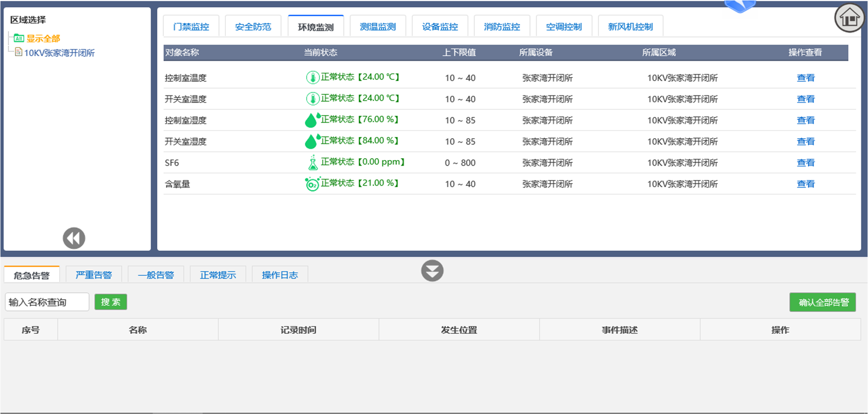Image resolution: width=868 pixels, height=414 pixels.
Task: View details for 控制室温度
Action: [806, 78]
